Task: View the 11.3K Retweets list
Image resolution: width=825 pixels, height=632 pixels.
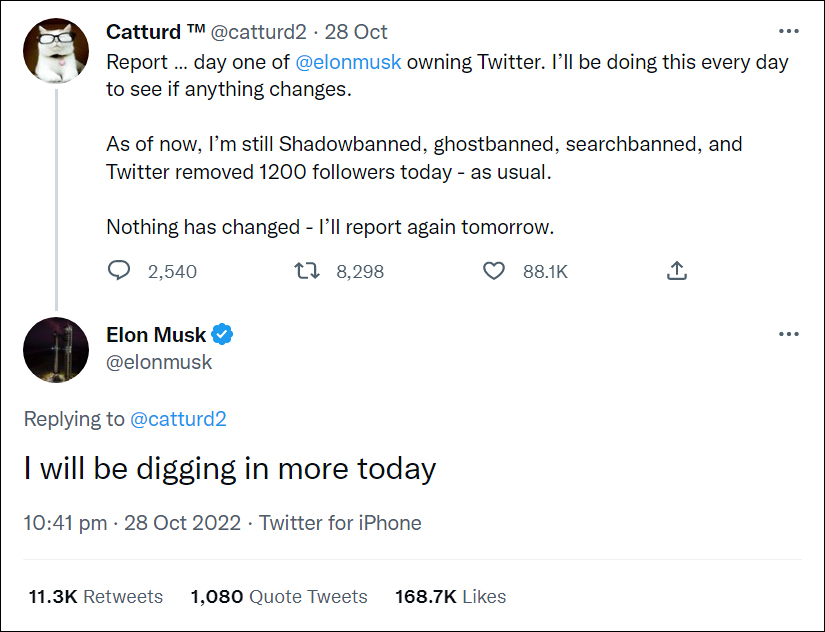Action: [96, 596]
